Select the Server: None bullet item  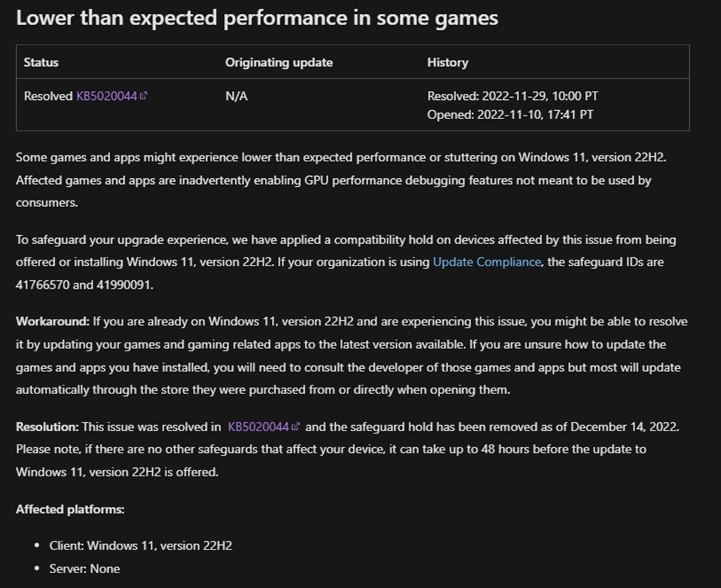(x=84, y=569)
